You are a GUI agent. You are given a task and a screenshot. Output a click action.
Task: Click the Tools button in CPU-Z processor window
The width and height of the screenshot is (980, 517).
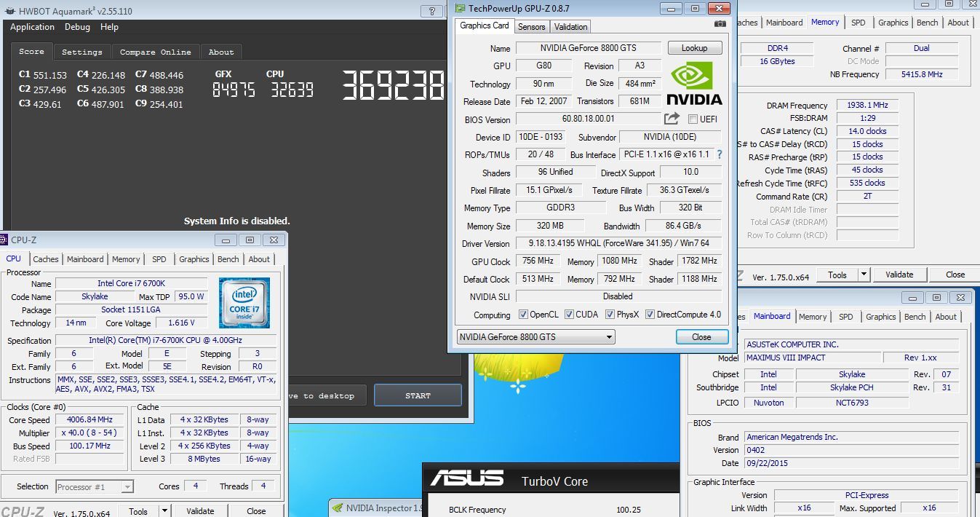[x=138, y=511]
